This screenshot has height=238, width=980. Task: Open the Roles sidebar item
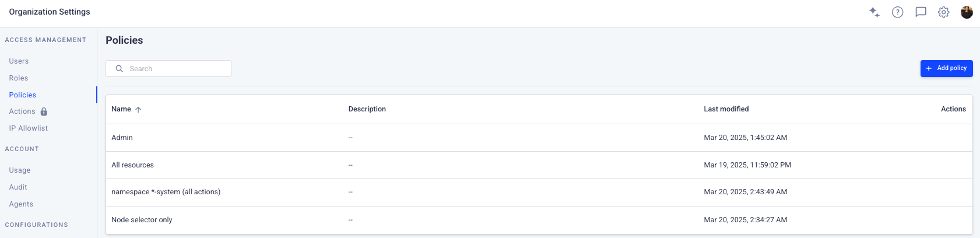point(19,78)
